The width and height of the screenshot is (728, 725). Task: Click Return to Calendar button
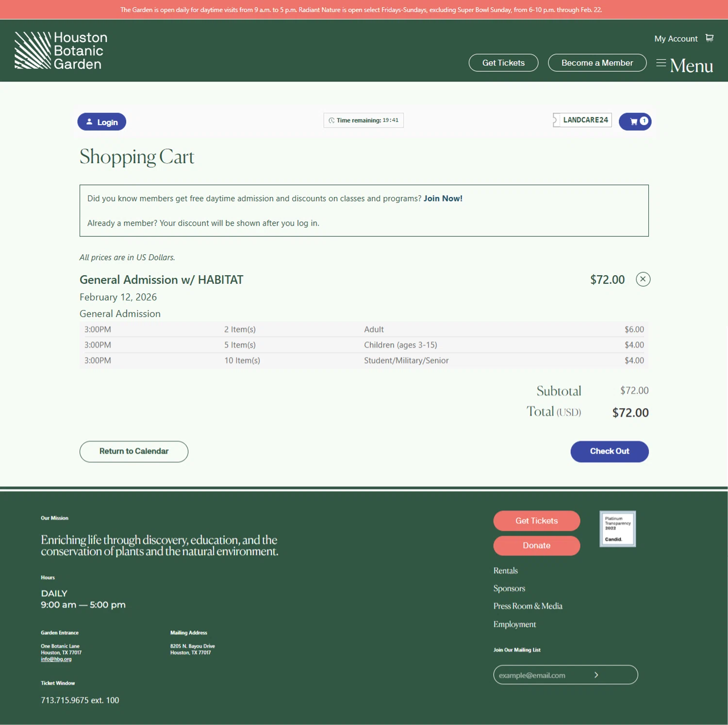coord(134,451)
